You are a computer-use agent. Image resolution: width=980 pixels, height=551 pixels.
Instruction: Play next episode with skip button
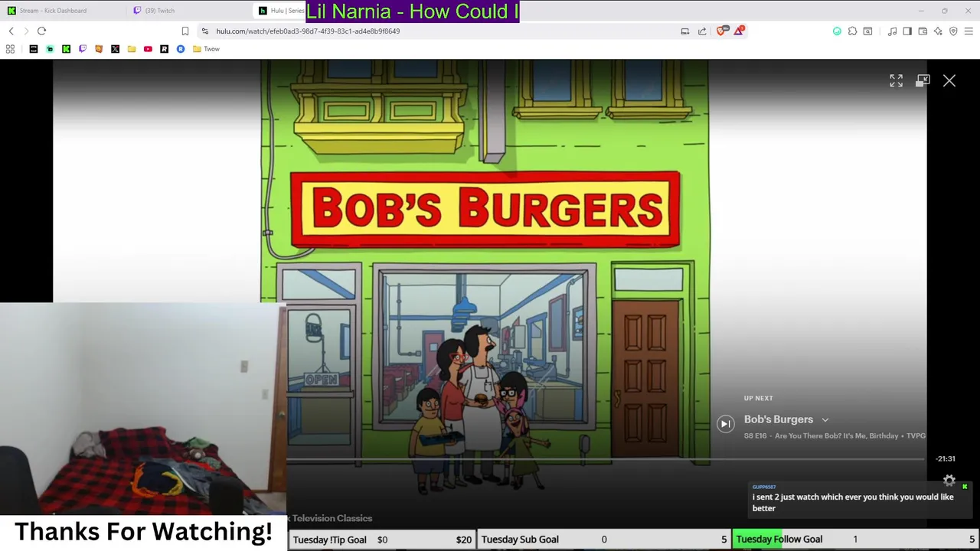pos(725,423)
